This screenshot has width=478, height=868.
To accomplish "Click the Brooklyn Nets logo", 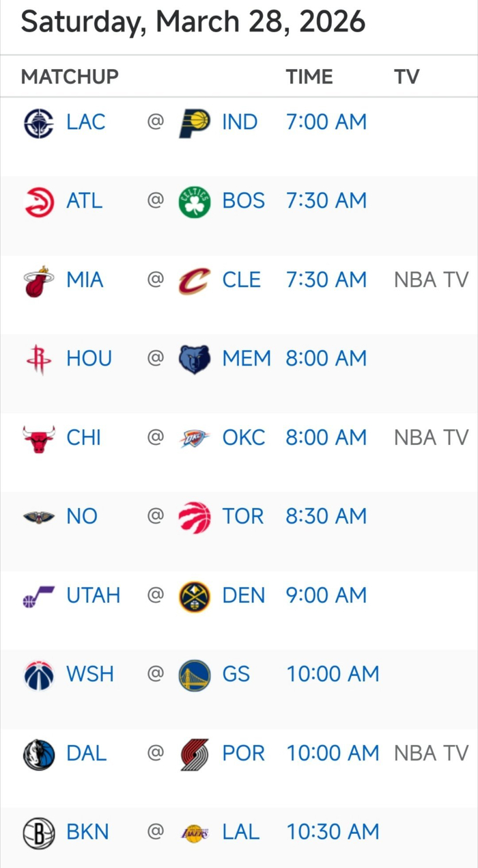I will pos(39,833).
